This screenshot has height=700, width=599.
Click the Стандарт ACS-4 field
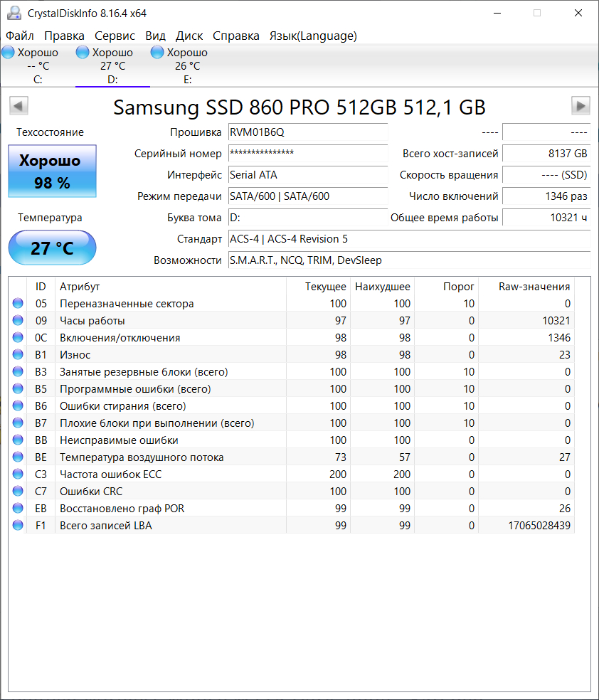coord(409,239)
